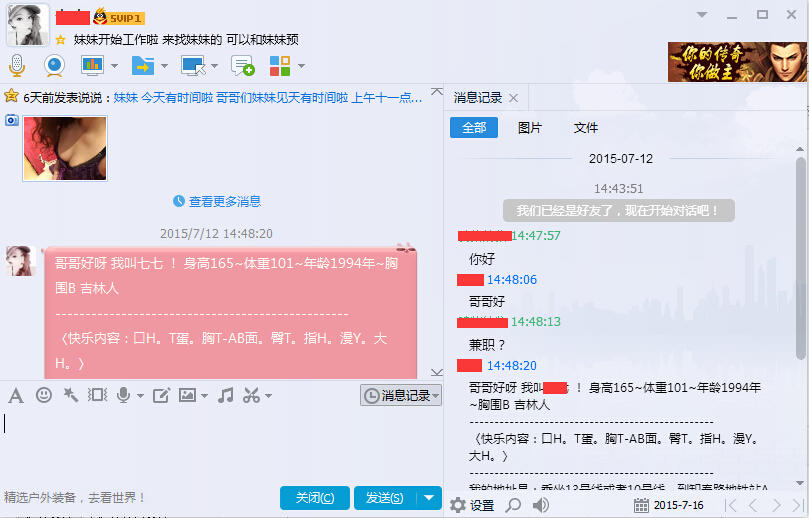Click the 关闭(C) button
809x518 pixels.
click(315, 498)
